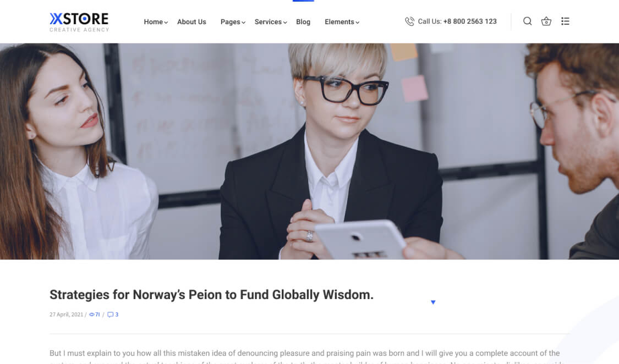Open the Norway's Peion article title
The height and width of the screenshot is (364, 619).
211,295
